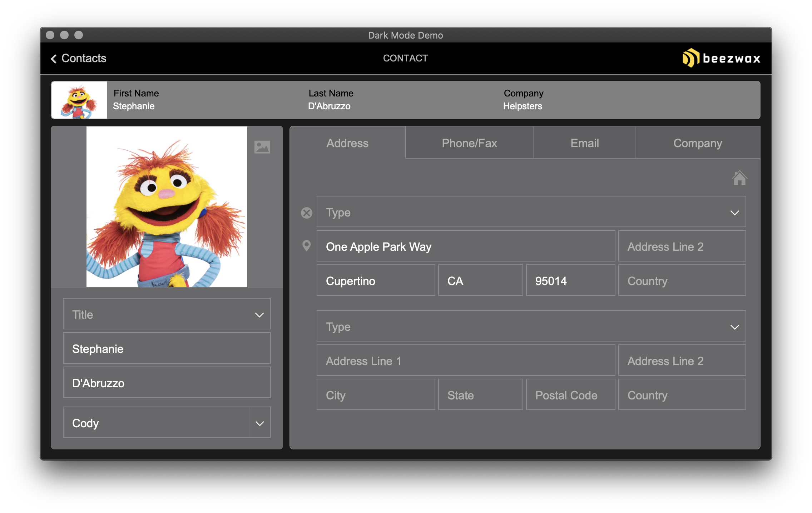Screen dimensions: 812x513
Task: Go back to Contacts list
Action: 84,58
